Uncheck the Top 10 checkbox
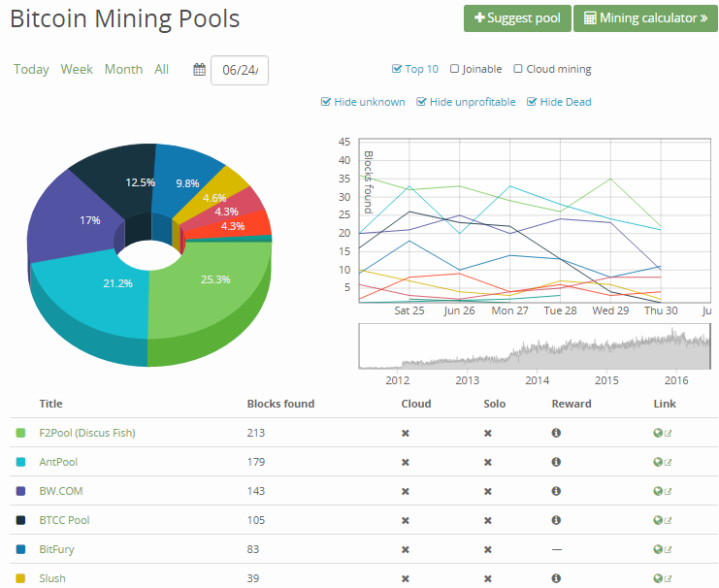The width and height of the screenshot is (719, 588). click(397, 69)
